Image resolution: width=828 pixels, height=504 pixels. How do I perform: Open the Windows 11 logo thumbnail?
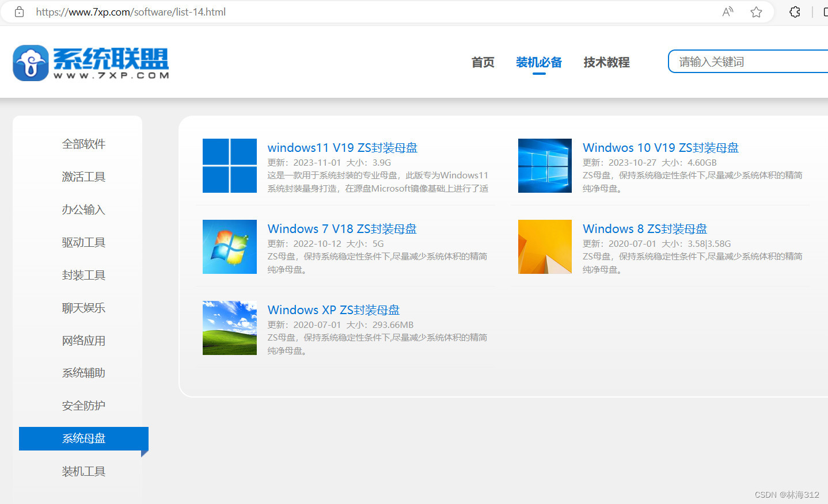(x=230, y=166)
